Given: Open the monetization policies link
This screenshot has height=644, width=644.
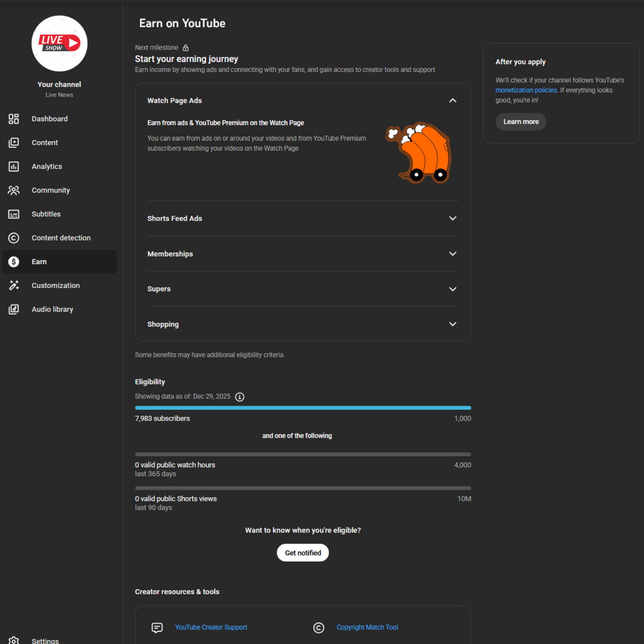Looking at the screenshot, I should (x=526, y=90).
